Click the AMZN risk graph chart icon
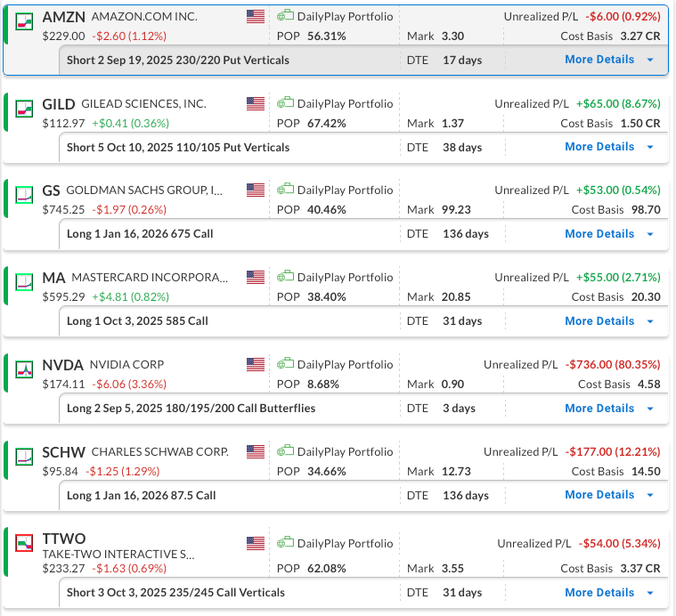This screenshot has height=616, width=676. coord(24,21)
